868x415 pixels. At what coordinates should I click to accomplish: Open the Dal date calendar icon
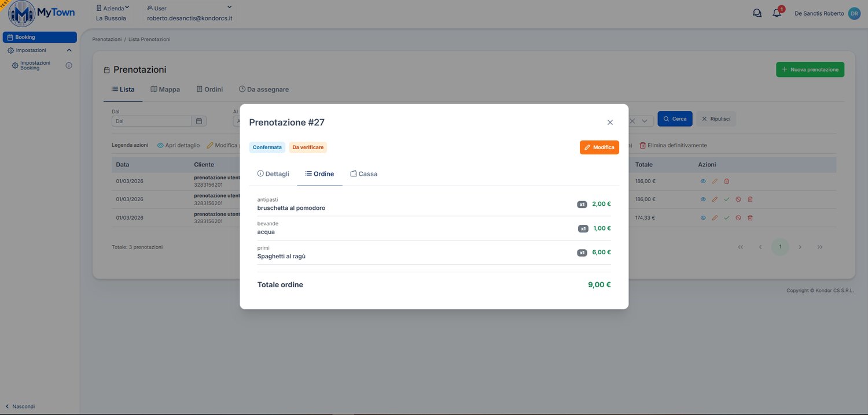point(199,121)
